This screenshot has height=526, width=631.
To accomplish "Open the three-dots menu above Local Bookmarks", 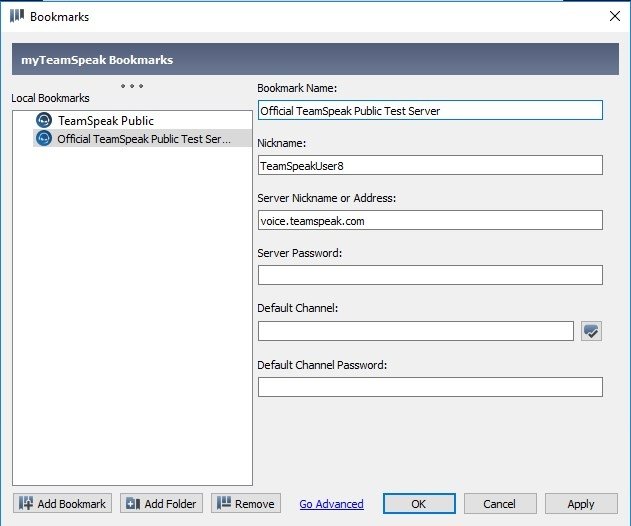I will click(x=132, y=86).
